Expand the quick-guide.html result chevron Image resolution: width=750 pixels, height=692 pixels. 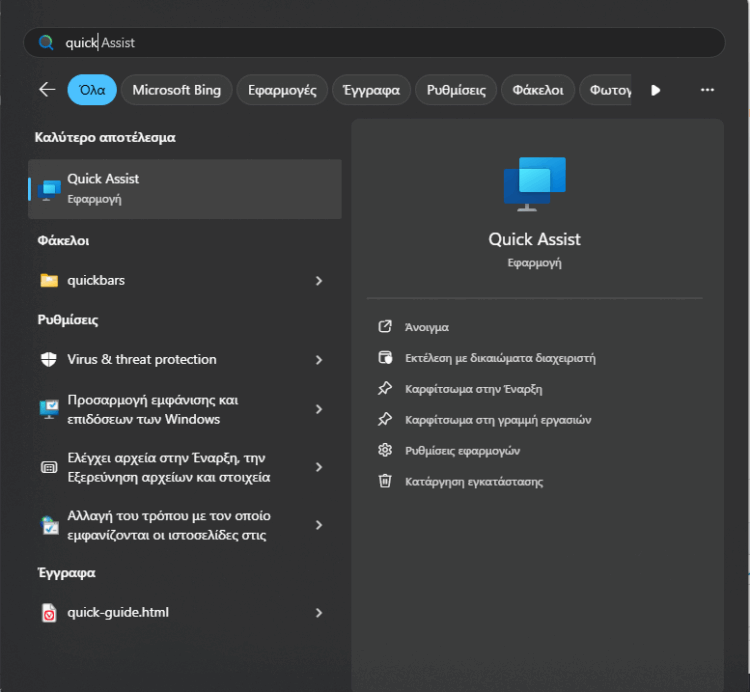[x=319, y=613]
